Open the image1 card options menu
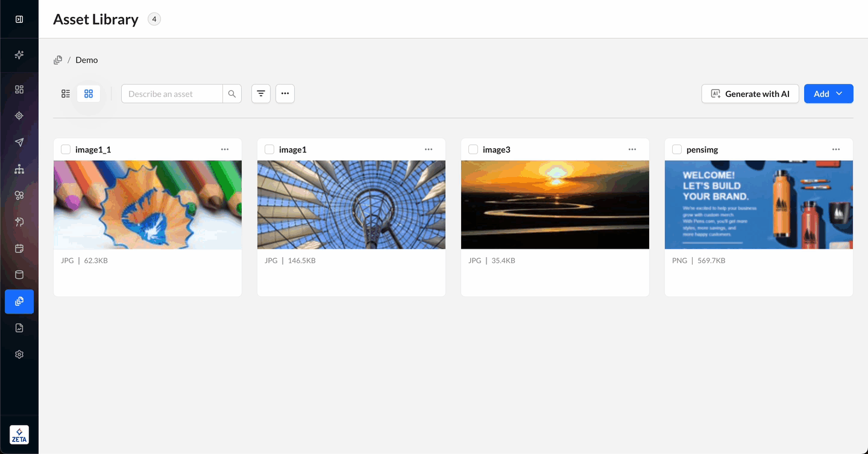The height and width of the screenshot is (454, 868). pyautogui.click(x=429, y=149)
